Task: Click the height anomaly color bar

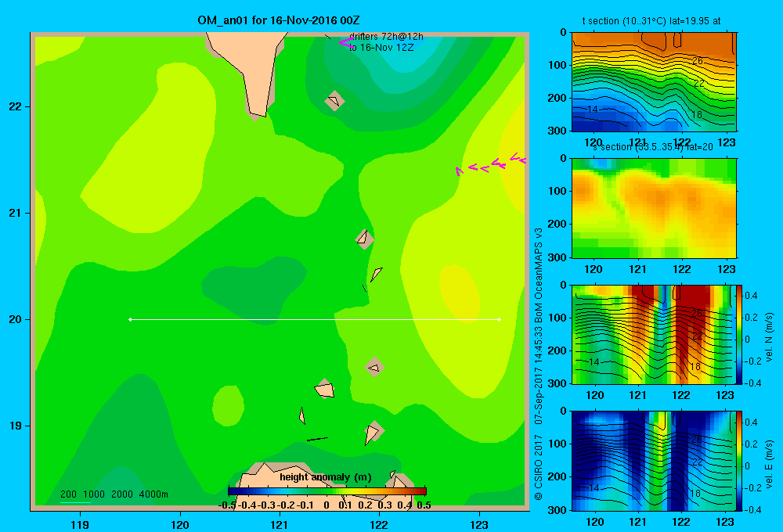Action: coord(327,491)
